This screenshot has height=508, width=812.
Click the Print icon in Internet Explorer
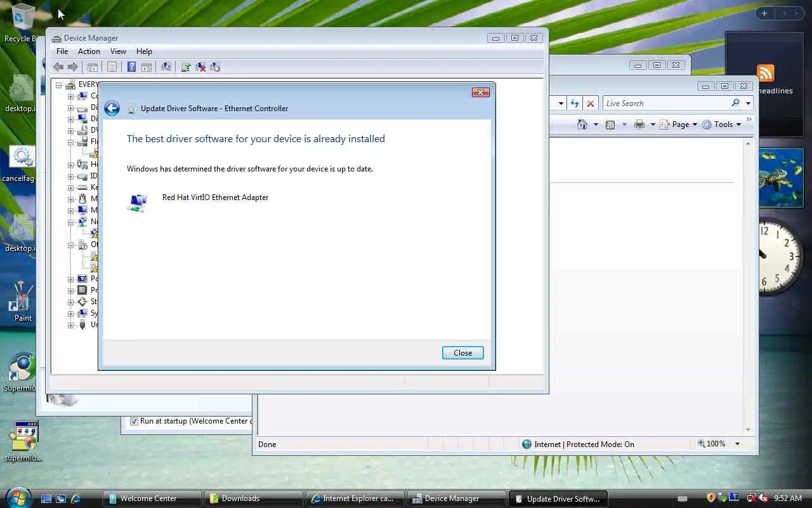coord(639,124)
